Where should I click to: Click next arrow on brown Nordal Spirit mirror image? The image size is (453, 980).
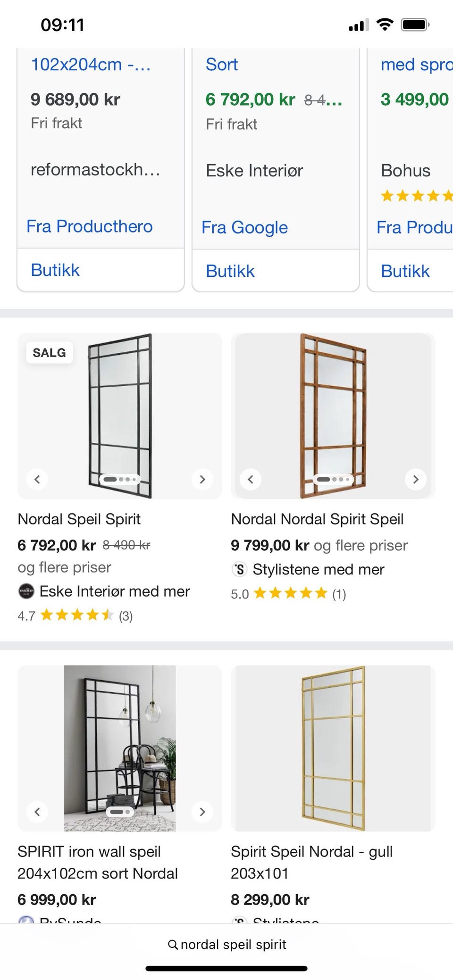pyautogui.click(x=416, y=480)
